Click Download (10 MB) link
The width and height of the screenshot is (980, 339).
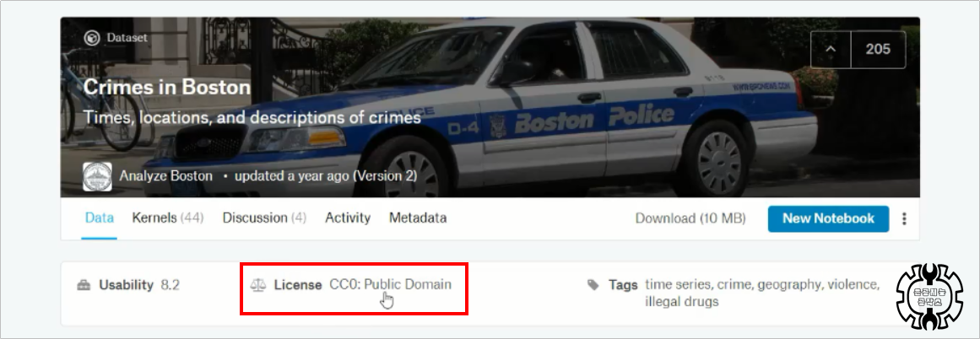pyautogui.click(x=690, y=218)
